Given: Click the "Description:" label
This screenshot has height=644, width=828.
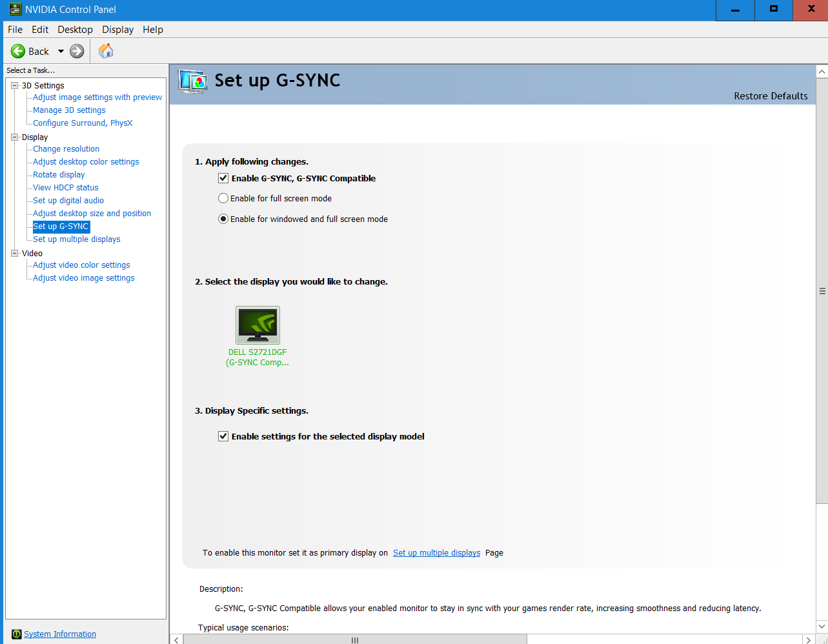Looking at the screenshot, I should [221, 589].
